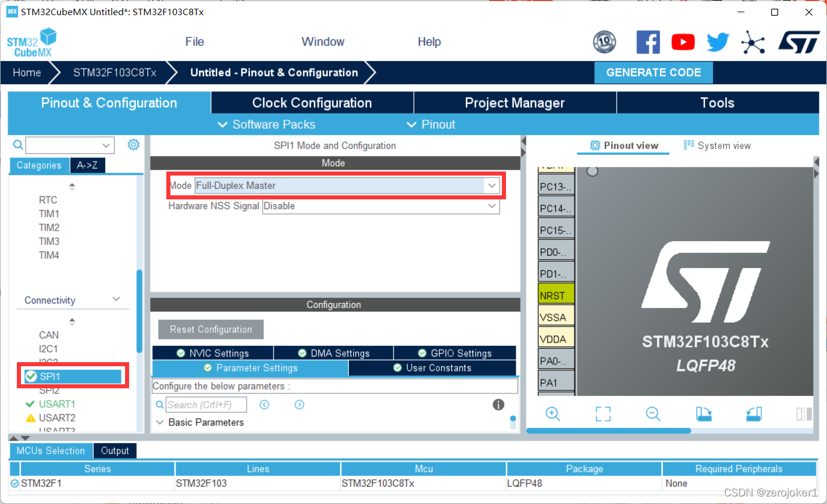Screen dimensions: 827x504
Task: Open the YouTube icon in the header
Action: pyautogui.click(x=683, y=42)
